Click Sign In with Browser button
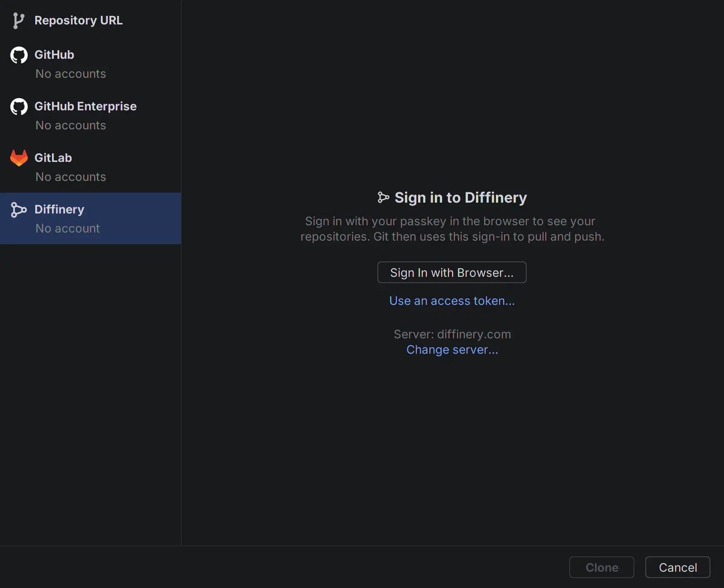Image resolution: width=724 pixels, height=588 pixels. tap(452, 272)
